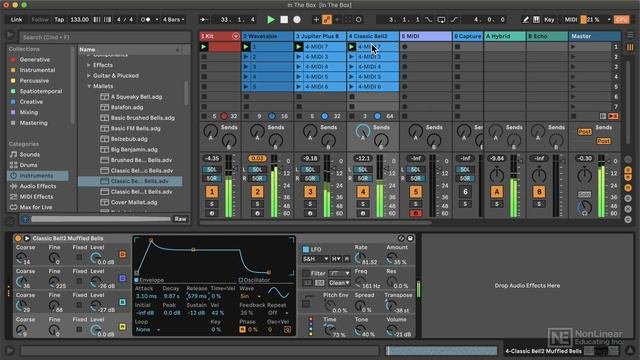Viewport: 640px width, 360px height.
Task: Open the Audio Effects category
Action: point(38,186)
